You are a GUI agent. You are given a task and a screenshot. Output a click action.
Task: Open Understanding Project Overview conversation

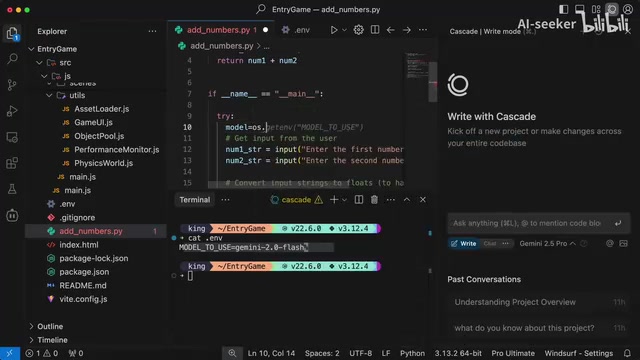539,302
